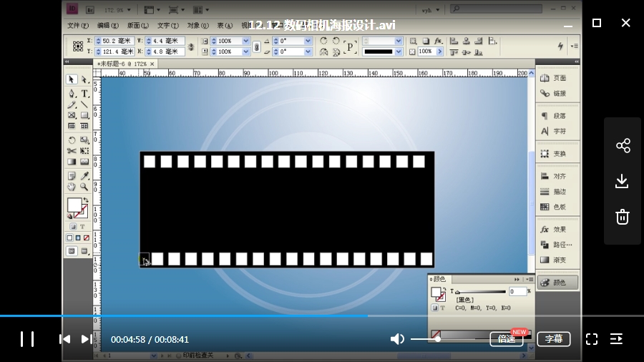The image size is (644, 362).
Task: Click the Quick Apply lightning icon
Action: coord(560,46)
